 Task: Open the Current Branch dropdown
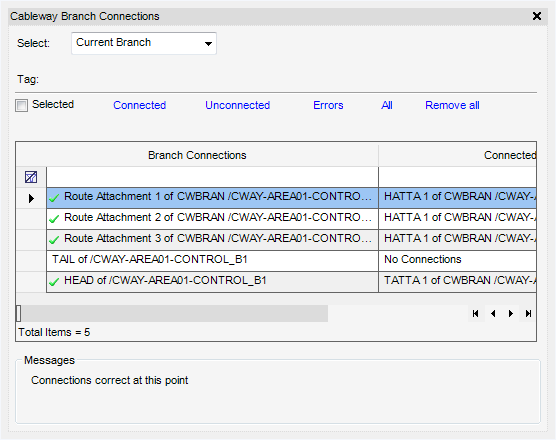point(144,43)
